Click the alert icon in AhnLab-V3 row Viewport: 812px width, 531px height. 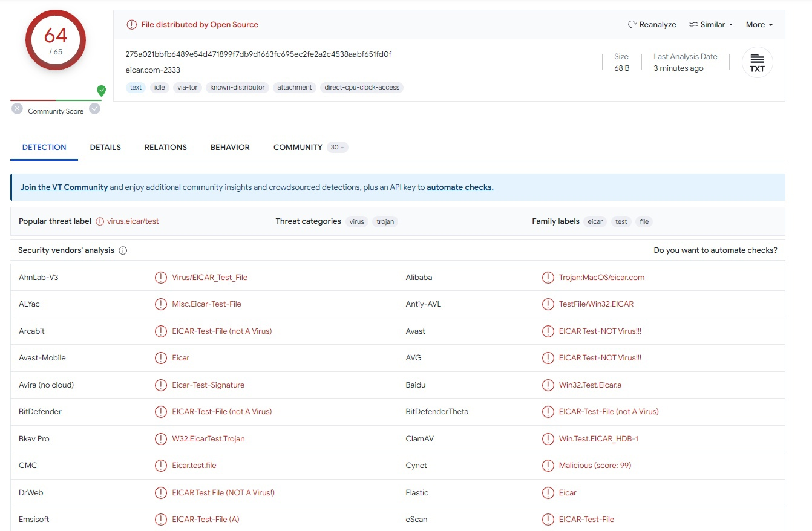coord(160,278)
